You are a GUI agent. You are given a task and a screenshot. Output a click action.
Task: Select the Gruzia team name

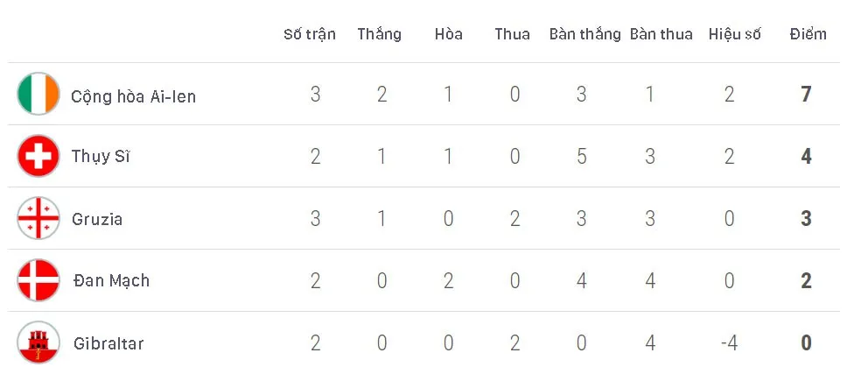[x=97, y=219]
